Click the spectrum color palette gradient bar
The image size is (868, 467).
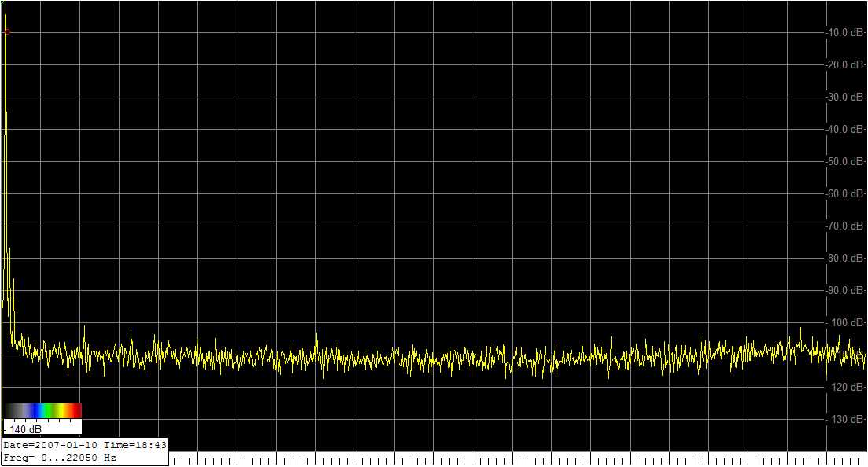tap(42, 410)
